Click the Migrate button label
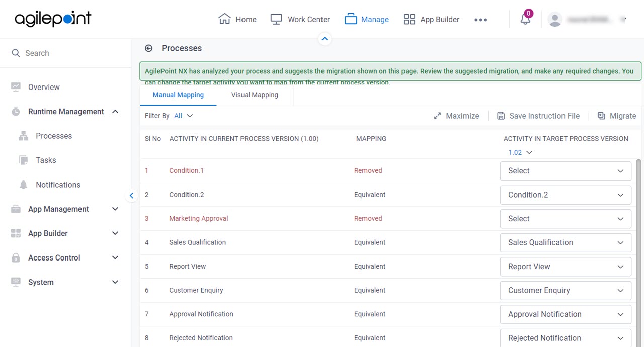Screen dimensions: 644x347 (x=623, y=116)
